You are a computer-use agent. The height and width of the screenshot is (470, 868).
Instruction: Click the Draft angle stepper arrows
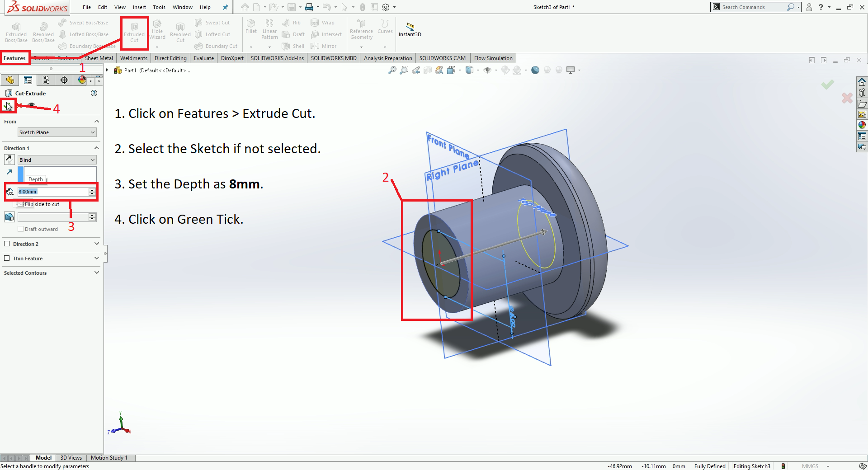(x=92, y=217)
